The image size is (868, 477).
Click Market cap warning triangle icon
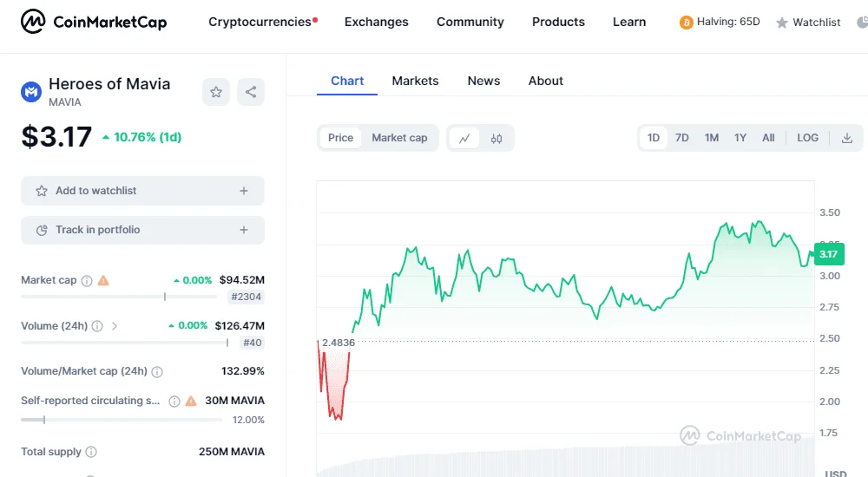103,280
